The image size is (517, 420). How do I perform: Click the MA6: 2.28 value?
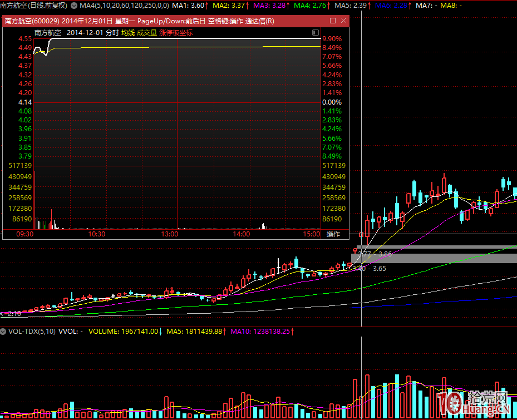tap(391, 6)
